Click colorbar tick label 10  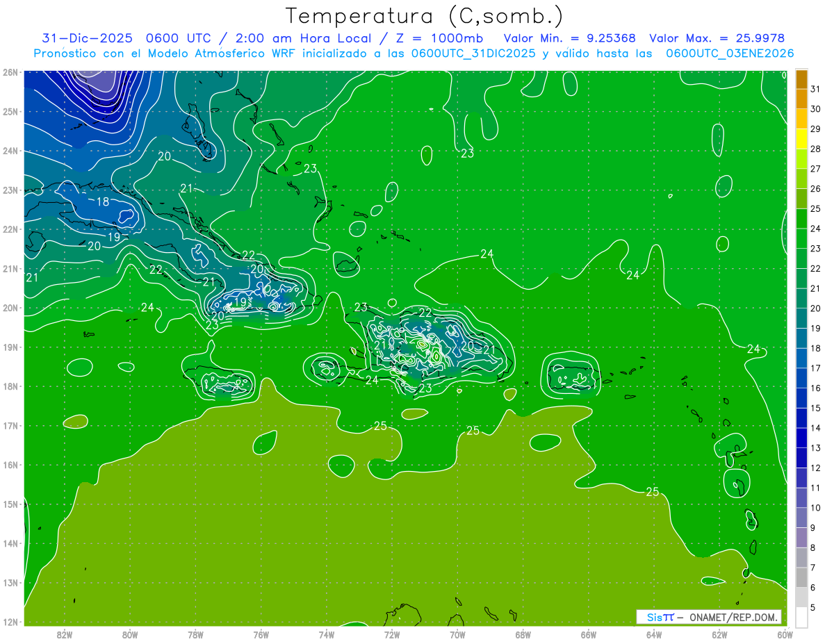tap(815, 508)
